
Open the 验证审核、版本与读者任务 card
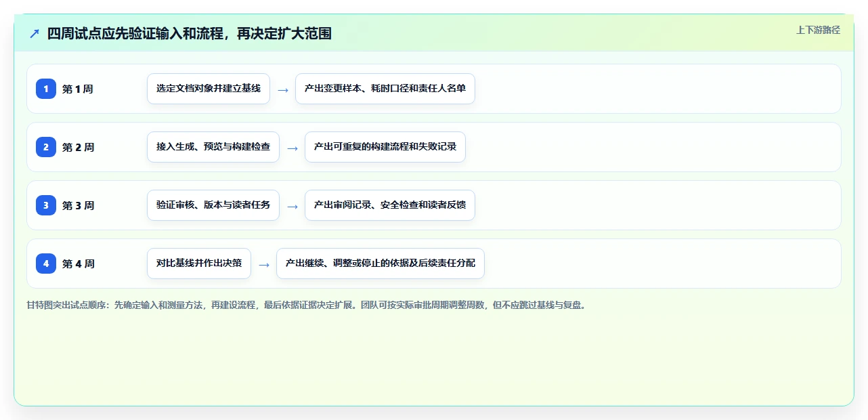pyautogui.click(x=213, y=205)
